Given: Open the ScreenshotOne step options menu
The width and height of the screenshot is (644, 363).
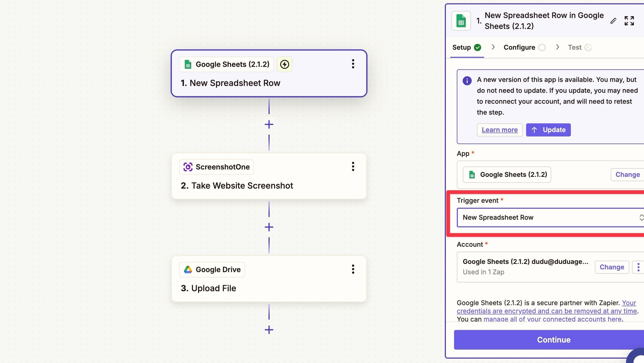Looking at the screenshot, I should coord(353,166).
